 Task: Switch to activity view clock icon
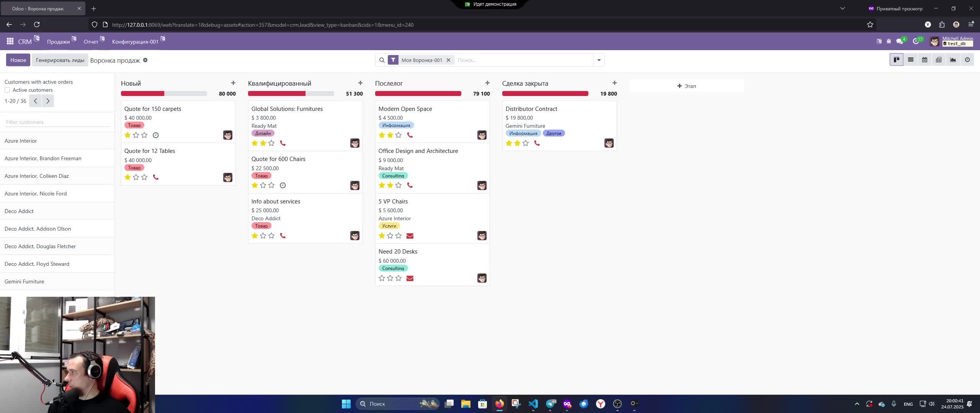967,60
